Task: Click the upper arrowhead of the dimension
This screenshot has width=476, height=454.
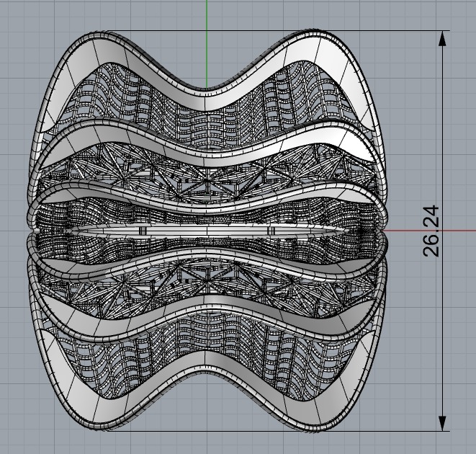Action: (443, 38)
